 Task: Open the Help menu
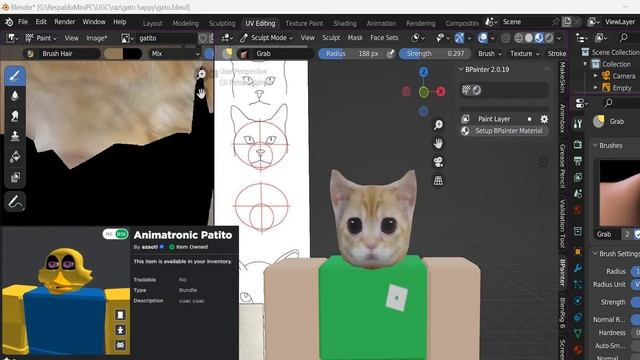120,22
